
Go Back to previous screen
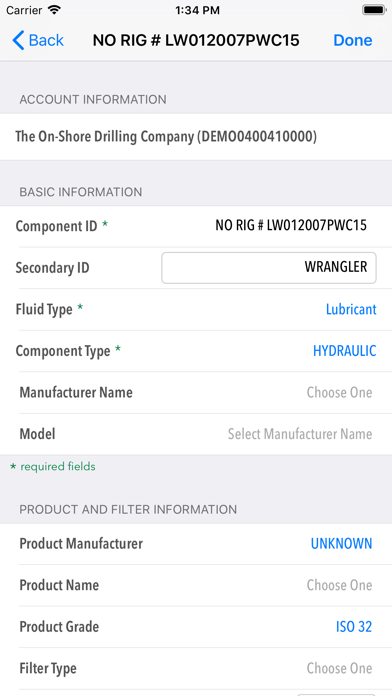[38, 40]
